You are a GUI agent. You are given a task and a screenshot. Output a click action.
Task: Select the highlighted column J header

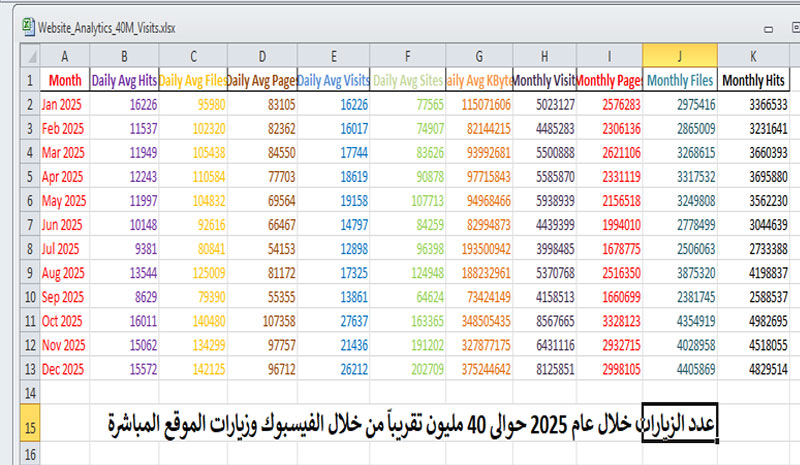pyautogui.click(x=680, y=55)
